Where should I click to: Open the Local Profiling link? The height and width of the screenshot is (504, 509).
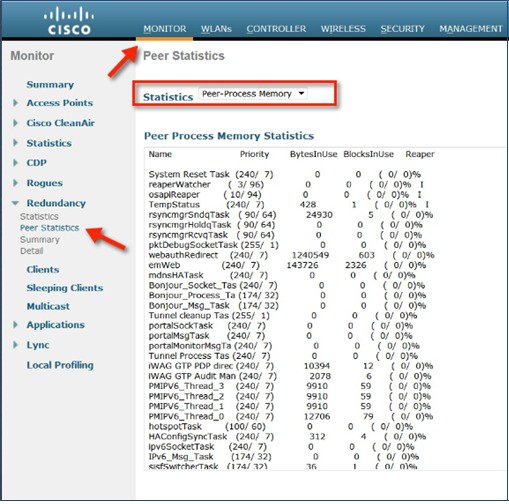[x=60, y=365]
